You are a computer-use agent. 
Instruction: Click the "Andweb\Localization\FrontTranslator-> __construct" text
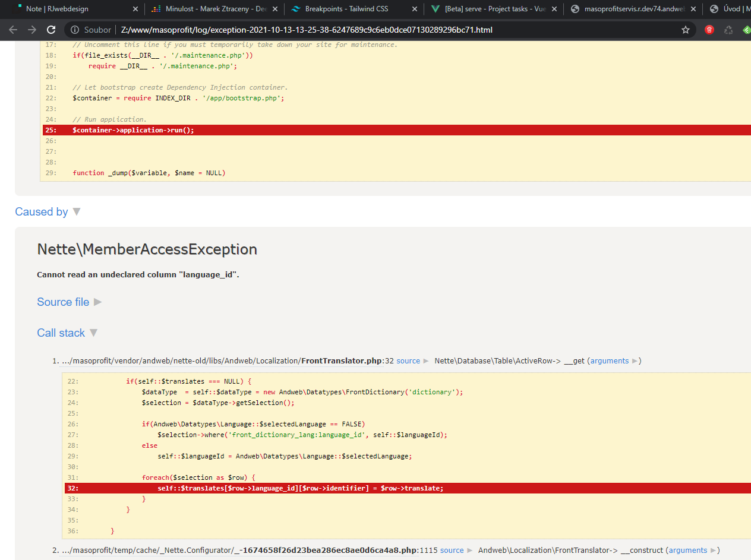point(570,550)
